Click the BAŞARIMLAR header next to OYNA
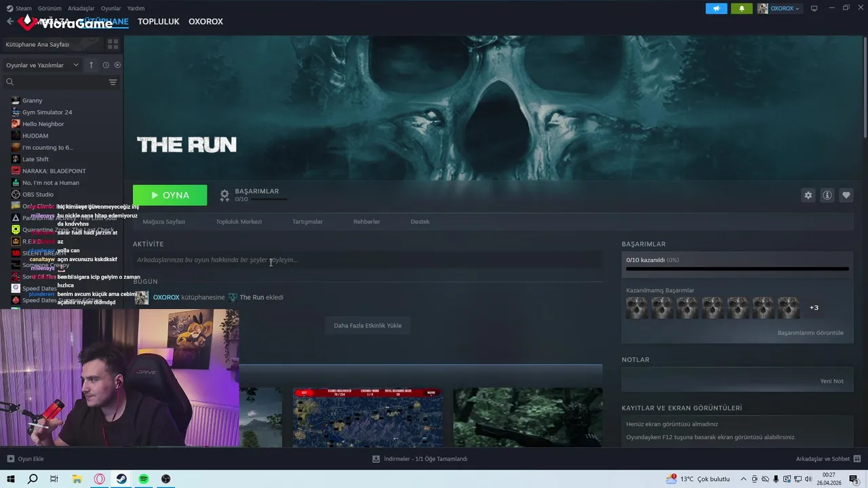The height and width of the screenshot is (488, 868). (x=256, y=191)
